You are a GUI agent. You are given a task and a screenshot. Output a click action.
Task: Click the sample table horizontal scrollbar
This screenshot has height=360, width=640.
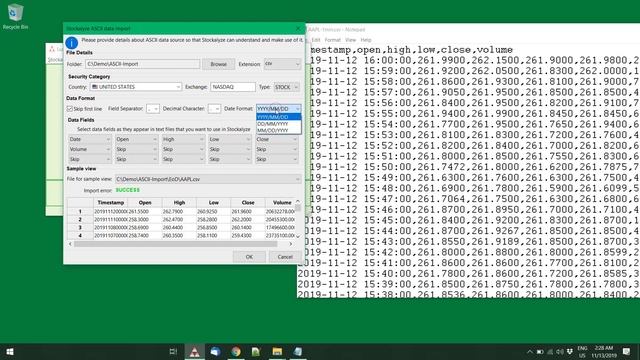(176, 244)
